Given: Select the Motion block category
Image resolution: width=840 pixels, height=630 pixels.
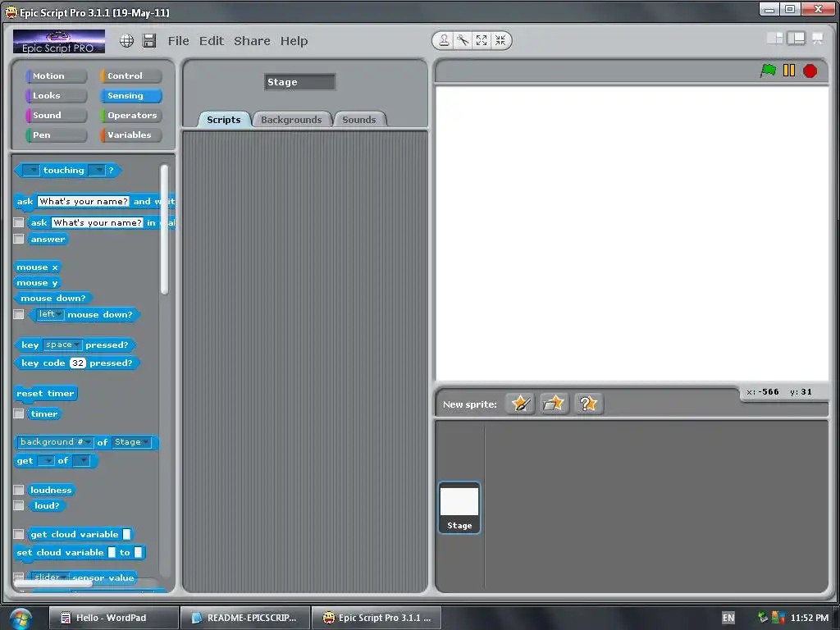Looking at the screenshot, I should pyautogui.click(x=56, y=76).
